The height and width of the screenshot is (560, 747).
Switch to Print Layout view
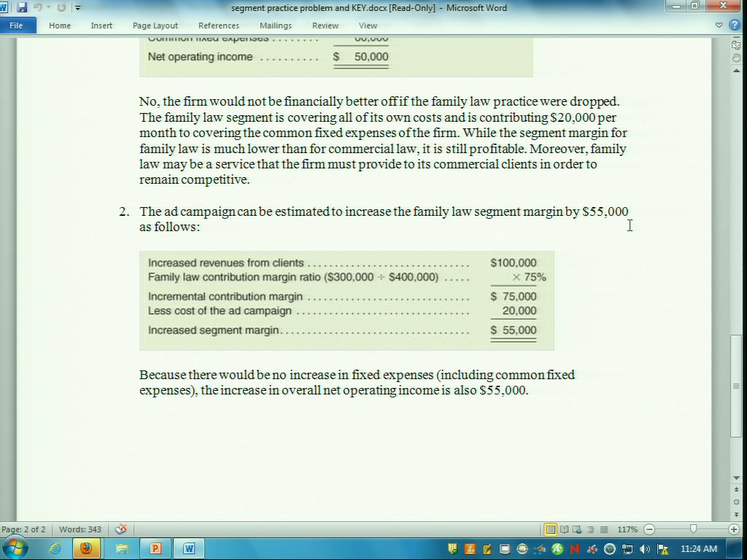(x=551, y=529)
